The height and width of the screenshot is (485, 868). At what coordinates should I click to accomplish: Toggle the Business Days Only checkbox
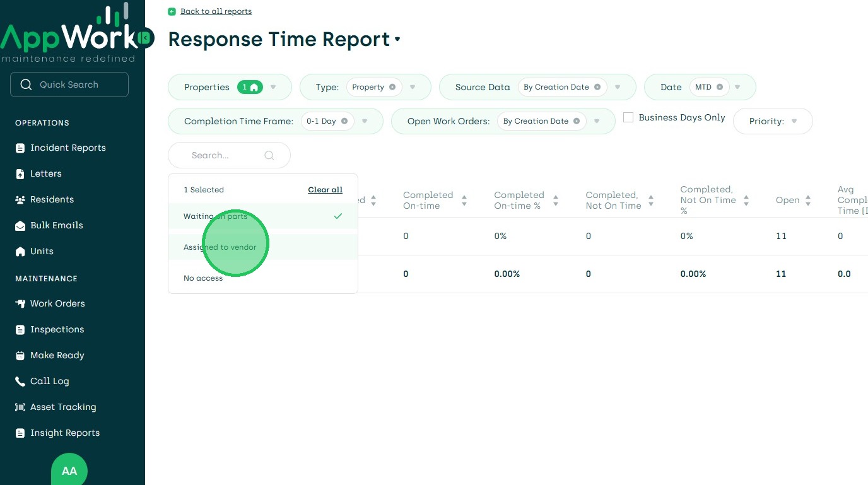[628, 117]
